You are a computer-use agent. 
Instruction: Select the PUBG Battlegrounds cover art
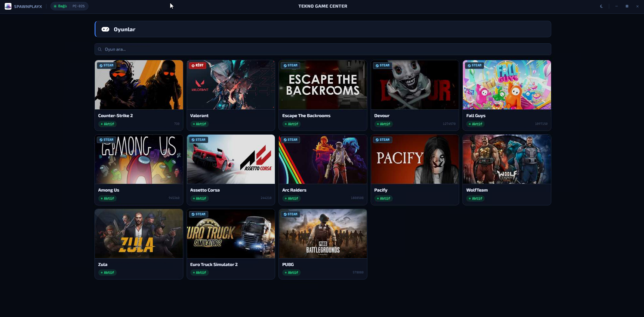(323, 234)
